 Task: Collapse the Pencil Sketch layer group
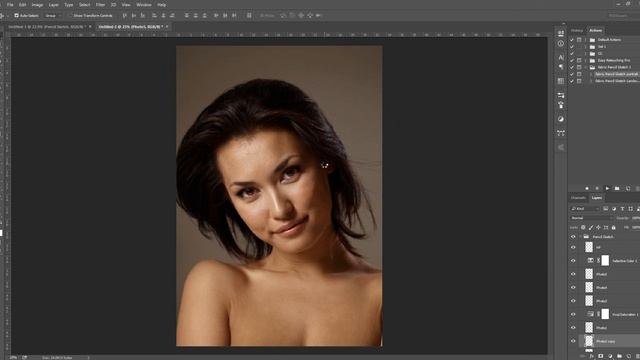580,237
